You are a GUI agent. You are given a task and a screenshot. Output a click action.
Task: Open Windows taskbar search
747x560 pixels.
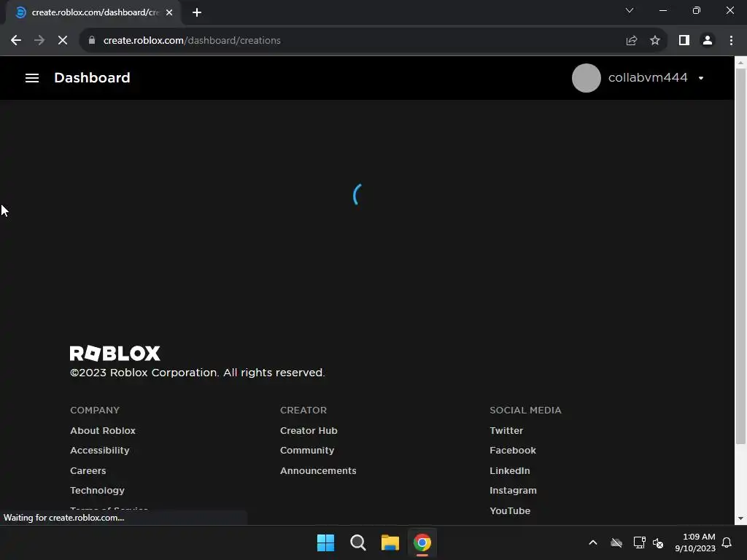coord(357,542)
